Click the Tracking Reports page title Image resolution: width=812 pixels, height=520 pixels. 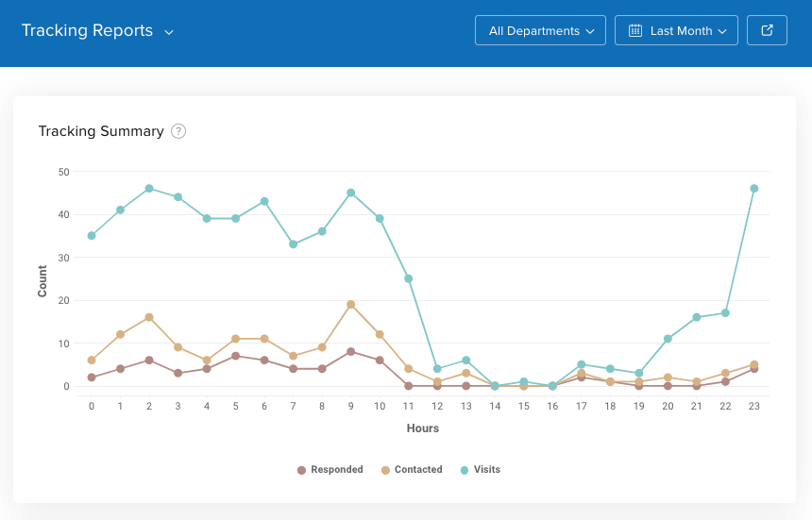pyautogui.click(x=87, y=30)
